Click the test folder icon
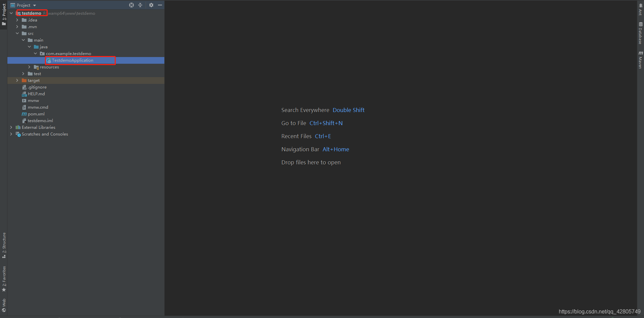 point(30,73)
